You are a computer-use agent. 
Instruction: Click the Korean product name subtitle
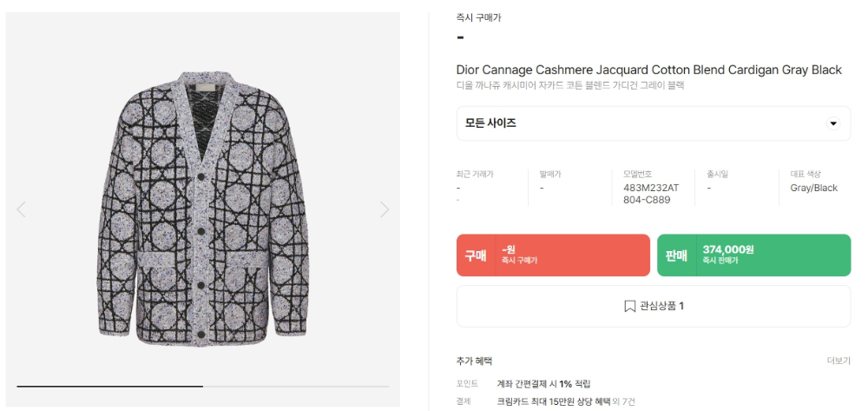pyautogui.click(x=570, y=85)
